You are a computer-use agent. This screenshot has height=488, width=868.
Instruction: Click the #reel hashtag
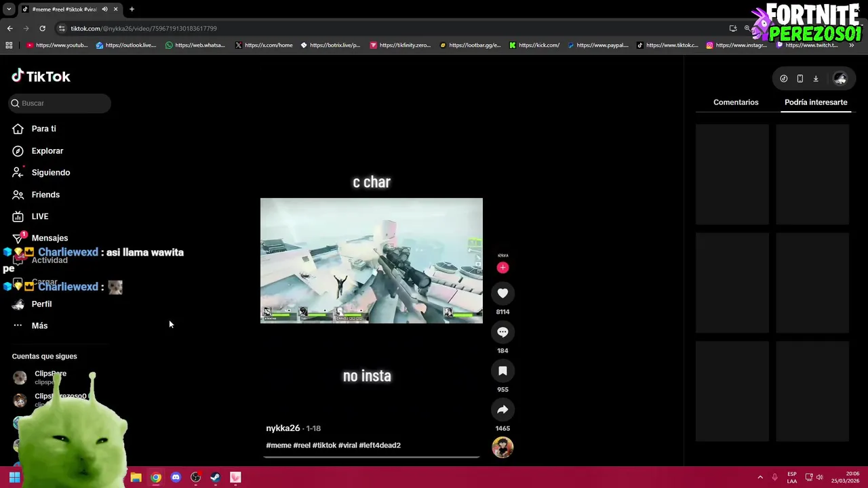(302, 445)
